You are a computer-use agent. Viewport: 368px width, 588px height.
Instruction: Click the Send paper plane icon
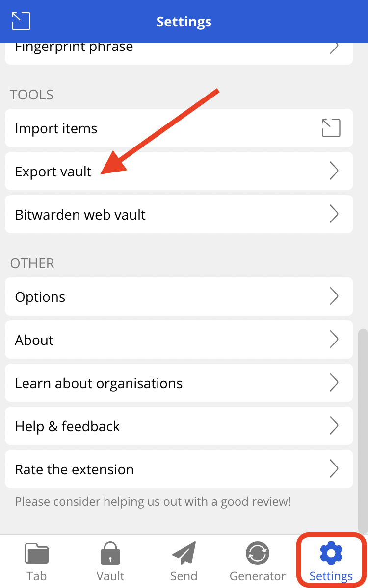coord(184,553)
